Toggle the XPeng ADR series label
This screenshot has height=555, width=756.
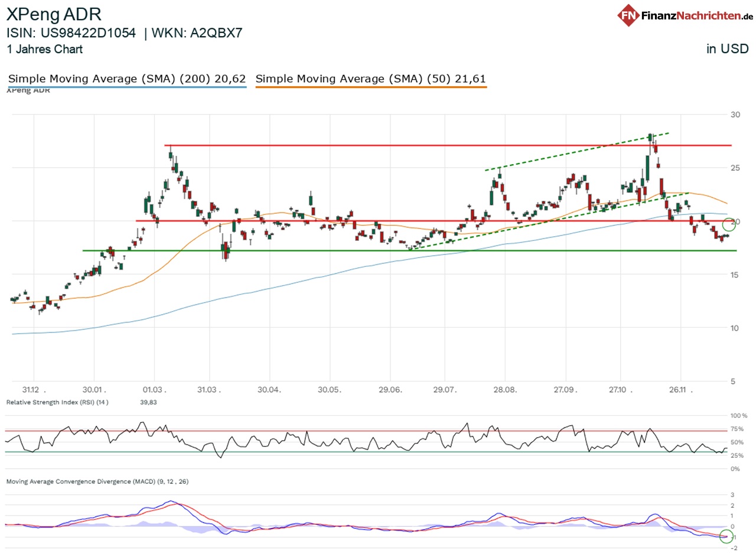[x=28, y=90]
